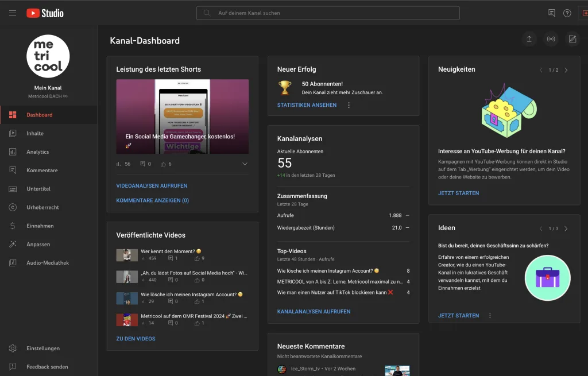Click the Analytics bar chart icon
Screen dimensions: 588x376
tap(13, 152)
